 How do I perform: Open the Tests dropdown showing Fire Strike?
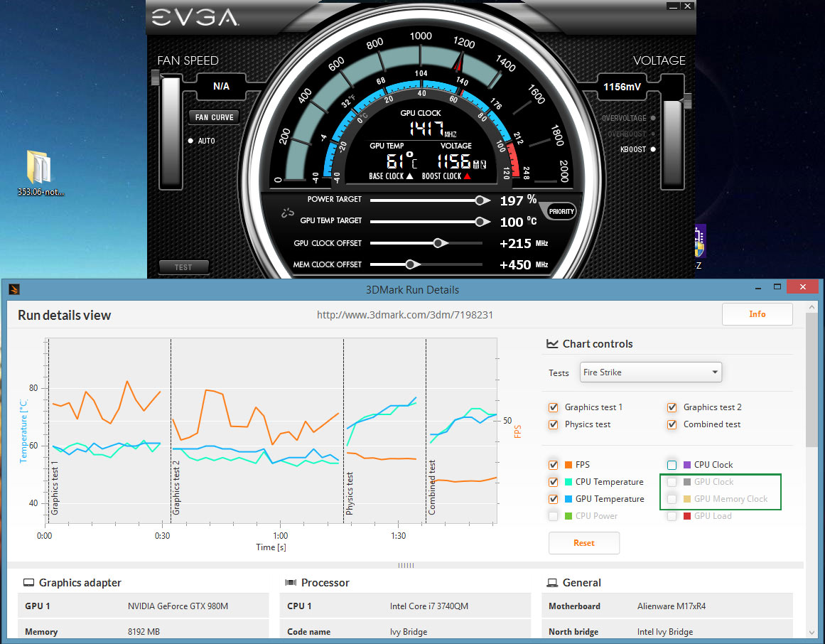[x=651, y=372]
